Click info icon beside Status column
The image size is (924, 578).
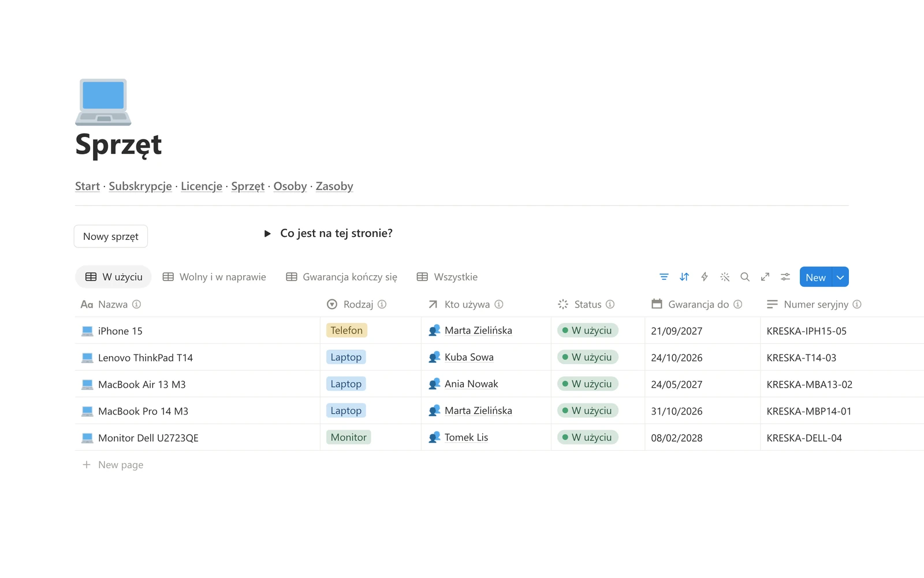coord(610,304)
